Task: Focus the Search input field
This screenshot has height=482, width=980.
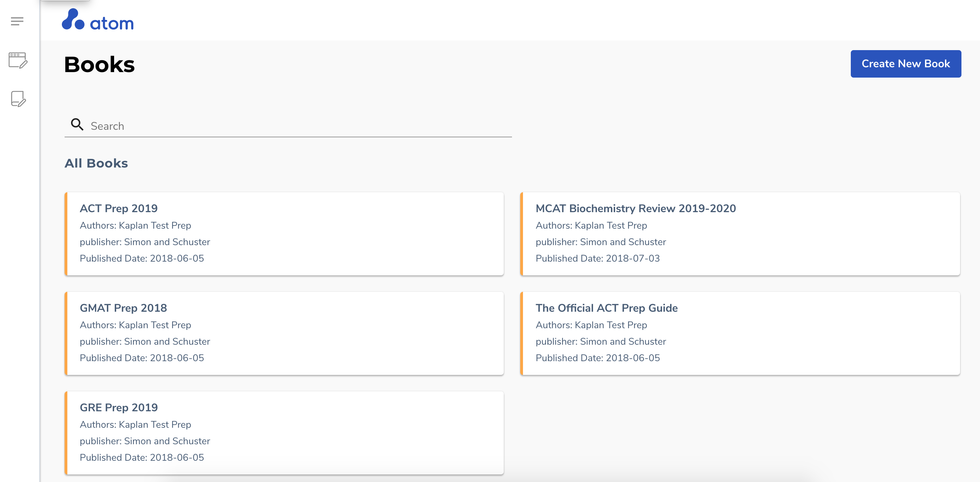Action: tap(288, 126)
